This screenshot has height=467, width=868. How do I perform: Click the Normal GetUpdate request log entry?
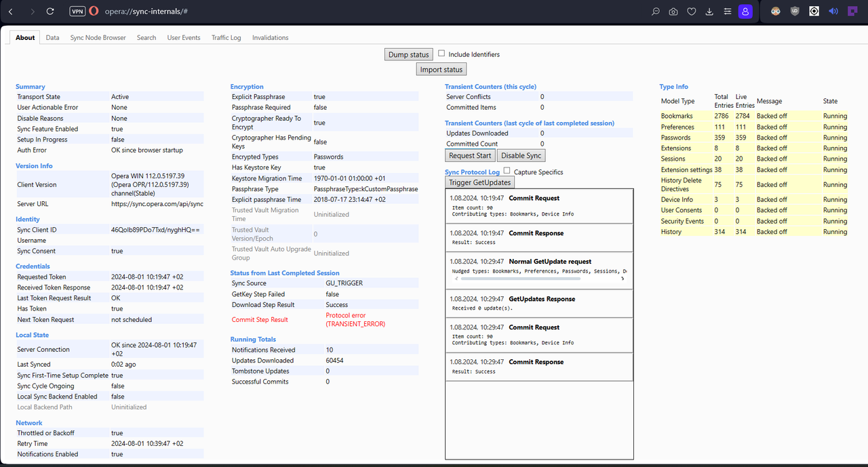539,270
